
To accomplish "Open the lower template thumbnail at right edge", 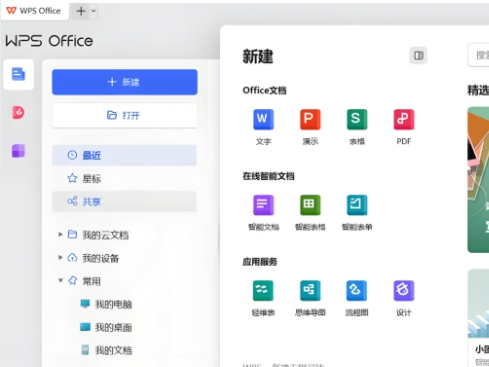I will click(478, 303).
